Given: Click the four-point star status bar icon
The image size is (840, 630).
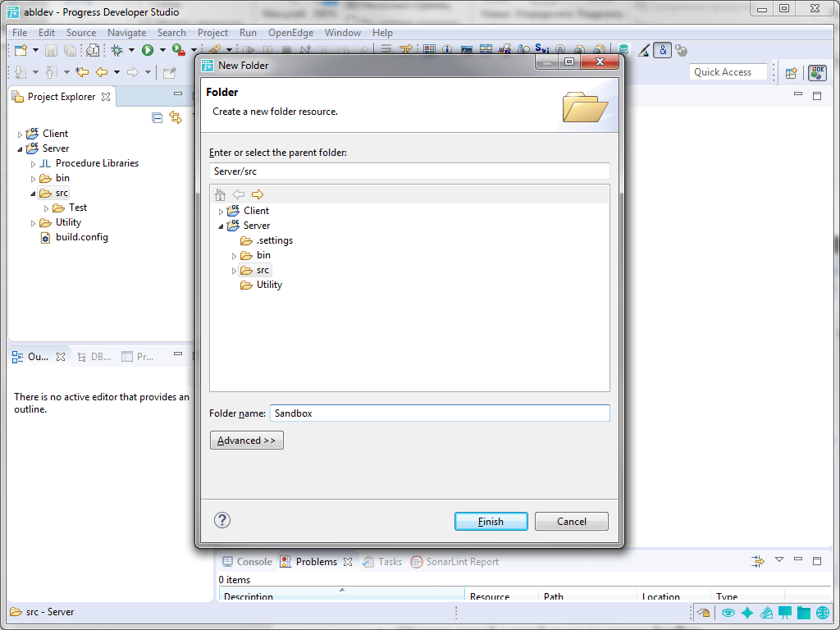Looking at the screenshot, I should point(746,612).
